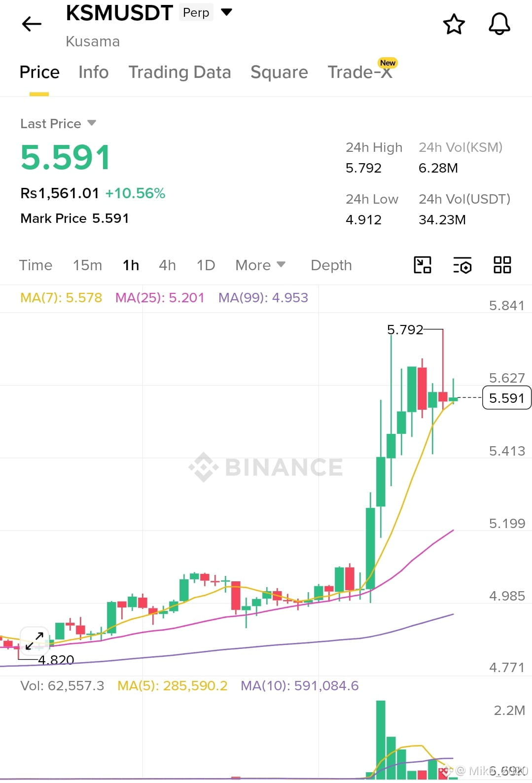Open the Trade-X tab
This screenshot has height=783, width=532.
pos(360,72)
